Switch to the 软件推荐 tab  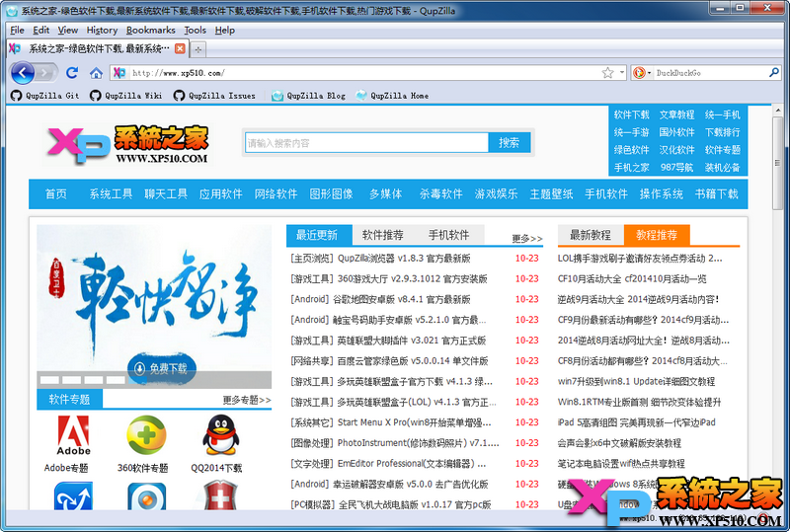point(383,235)
